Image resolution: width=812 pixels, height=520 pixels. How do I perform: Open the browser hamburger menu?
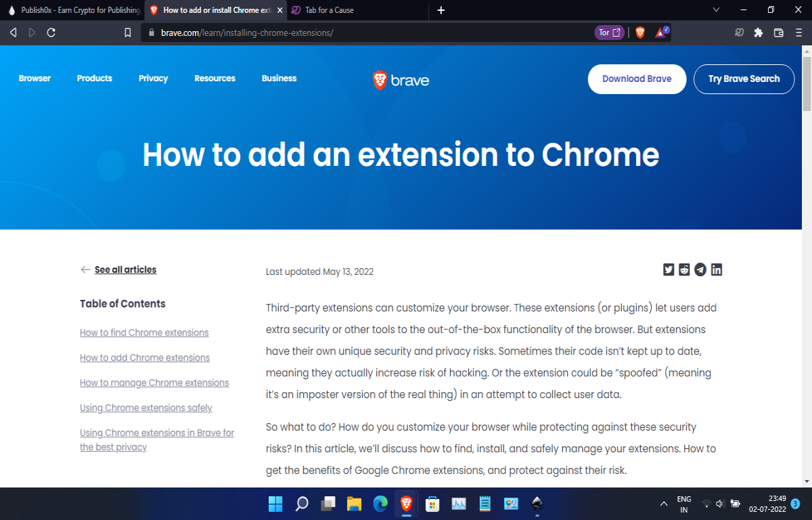tap(798, 32)
